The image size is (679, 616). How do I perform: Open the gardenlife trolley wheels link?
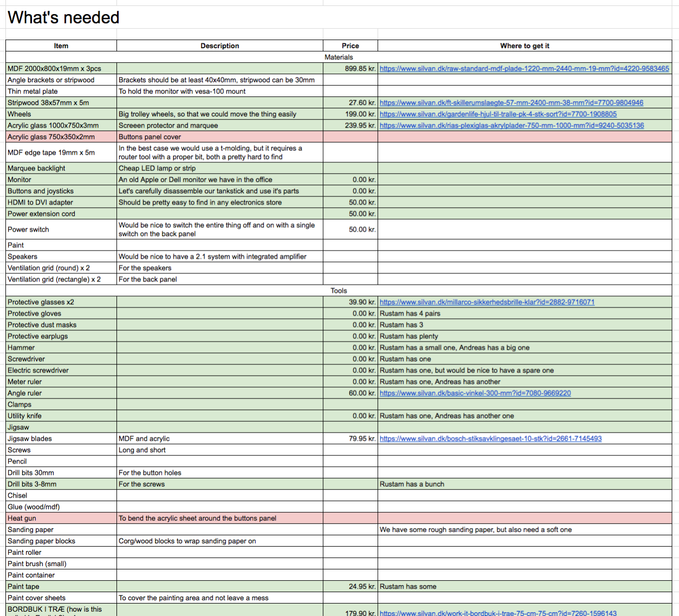498,114
